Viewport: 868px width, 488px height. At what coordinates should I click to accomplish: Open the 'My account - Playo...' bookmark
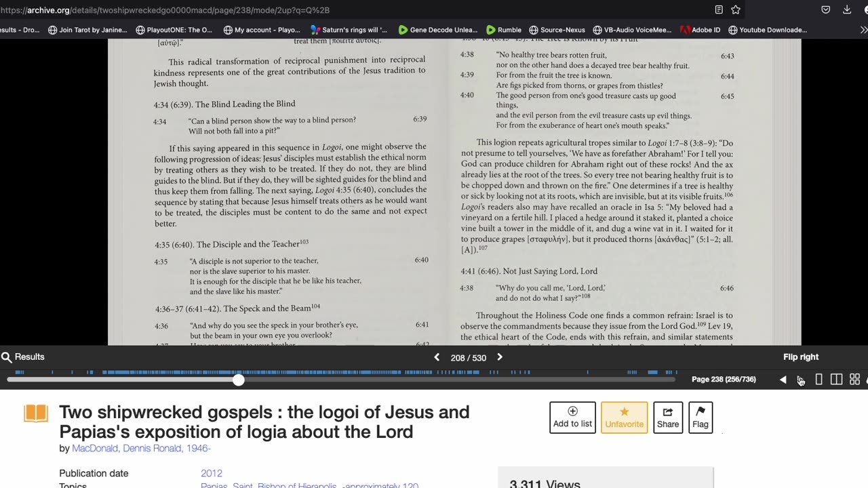(262, 30)
